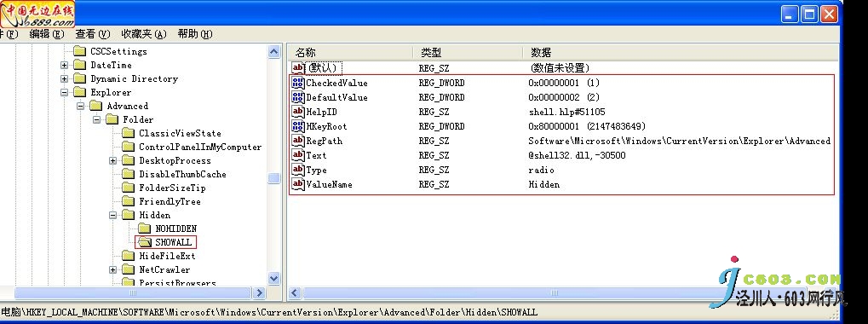Click the open SHOWALL folder icon
The image size is (868, 324).
(x=145, y=242)
